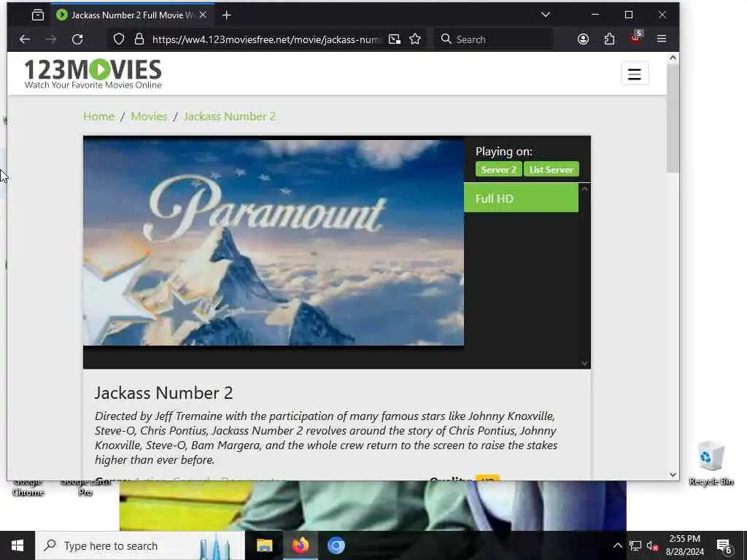This screenshot has width=747, height=560.
Task: Bookmark this page with the star
Action: (415, 39)
